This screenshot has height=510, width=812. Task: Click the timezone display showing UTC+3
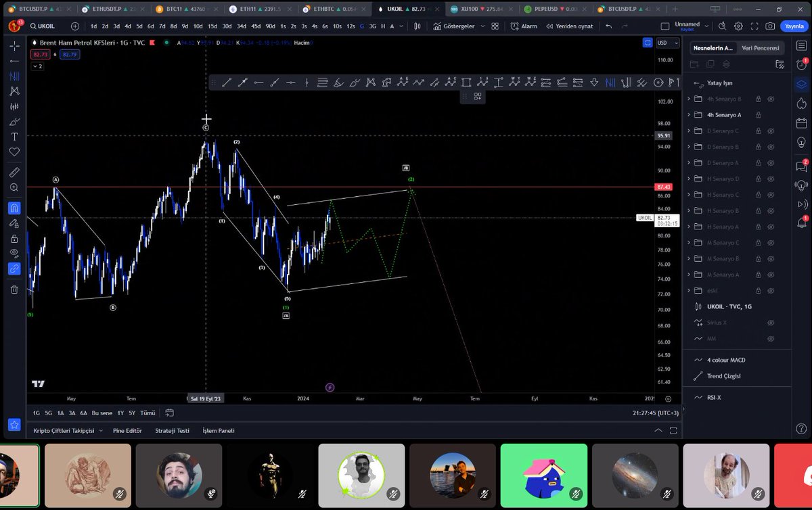[654, 413]
